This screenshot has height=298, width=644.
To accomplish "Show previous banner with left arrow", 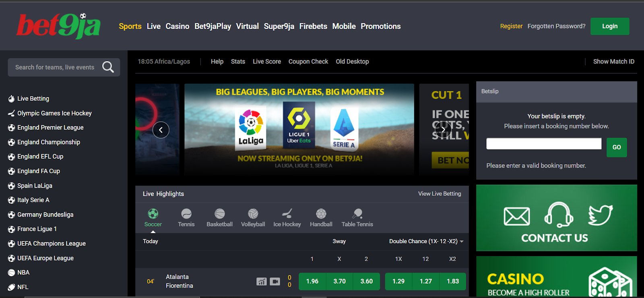I will 161,130.
